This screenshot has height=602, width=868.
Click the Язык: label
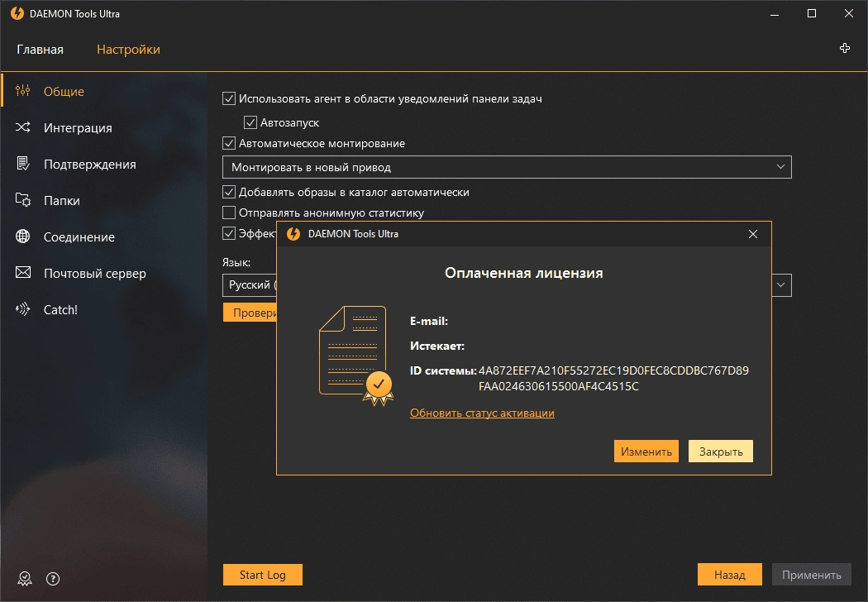click(x=236, y=262)
